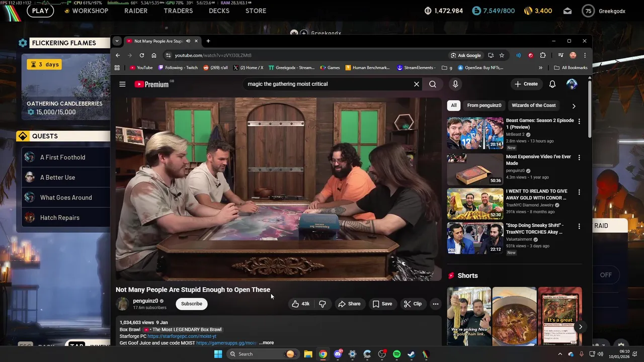Open Following - Twitch bookmark
The width and height of the screenshot is (644, 362).
[178, 67]
